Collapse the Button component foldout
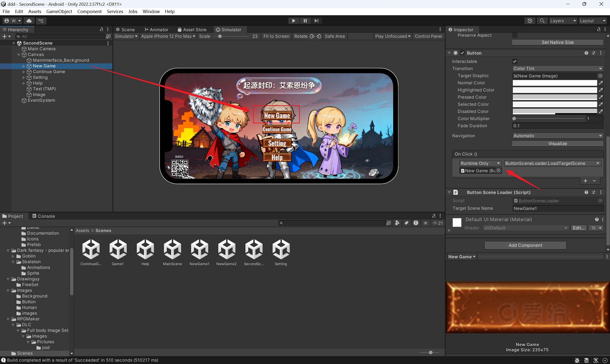This screenshot has height=364, width=610. pos(449,53)
